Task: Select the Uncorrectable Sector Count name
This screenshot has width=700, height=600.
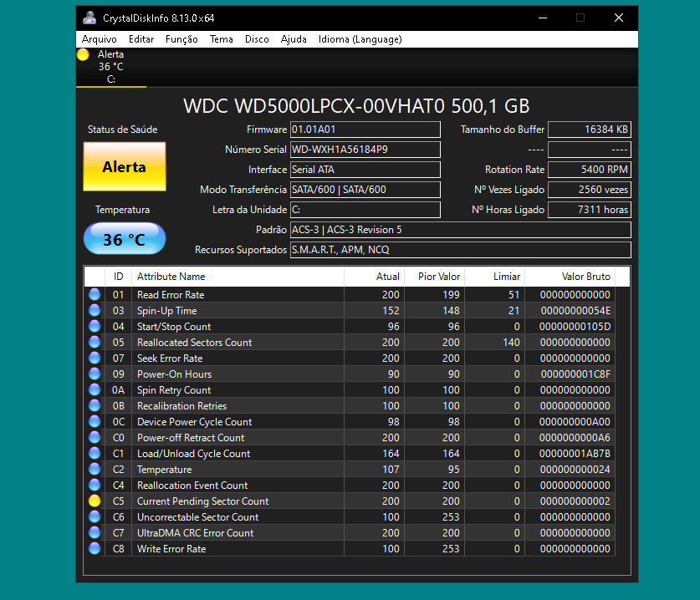Action: (197, 517)
